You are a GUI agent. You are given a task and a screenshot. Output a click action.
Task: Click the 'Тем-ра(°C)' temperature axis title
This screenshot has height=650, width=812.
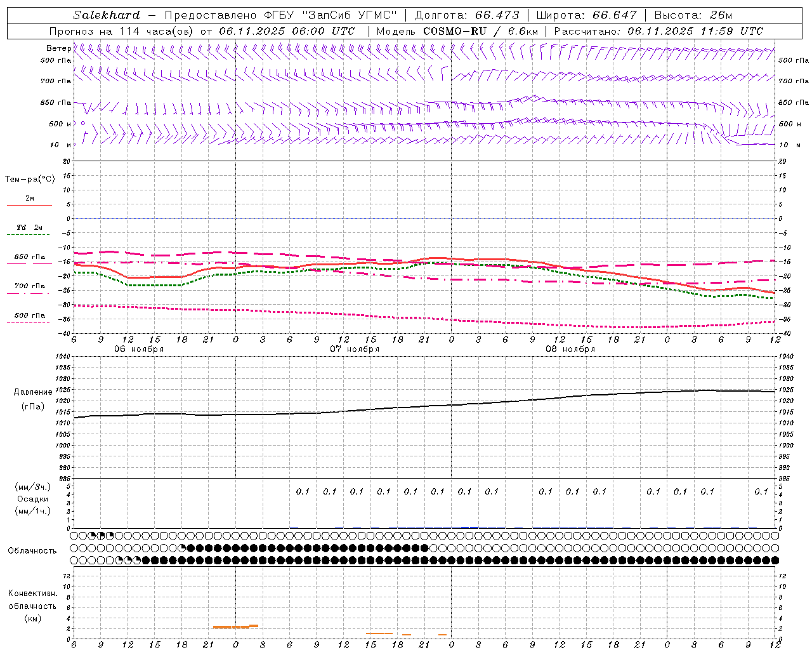[30, 180]
